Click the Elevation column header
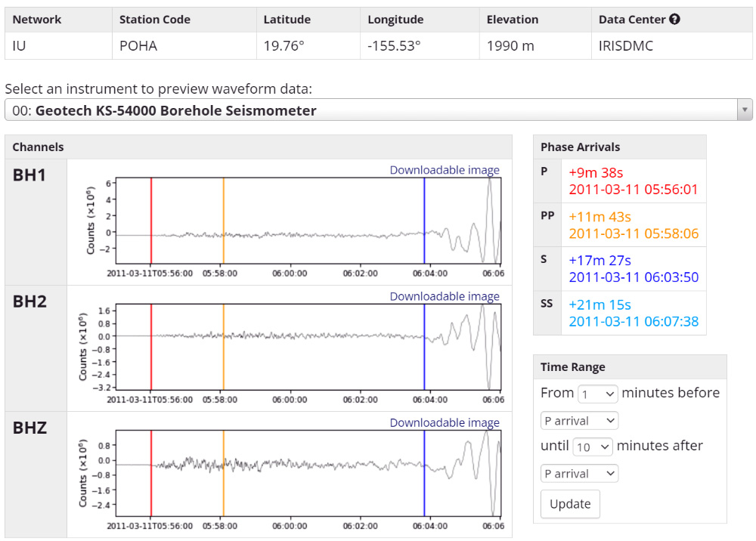756x541 pixels. click(513, 20)
